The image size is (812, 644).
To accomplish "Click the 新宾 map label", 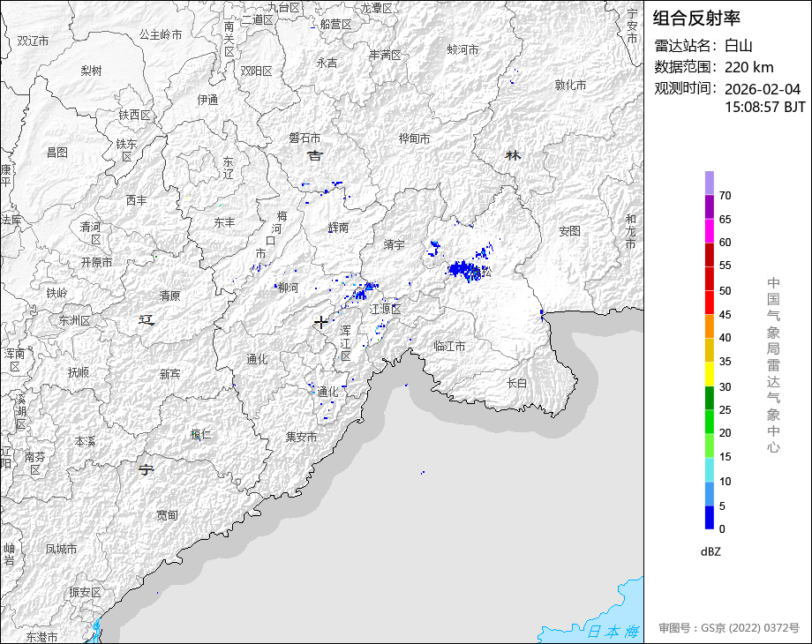I will pyautogui.click(x=169, y=374).
